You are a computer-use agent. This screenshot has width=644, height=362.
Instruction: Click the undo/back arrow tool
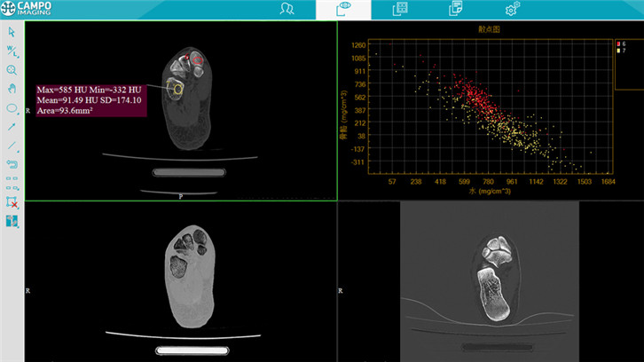pyautogui.click(x=12, y=163)
